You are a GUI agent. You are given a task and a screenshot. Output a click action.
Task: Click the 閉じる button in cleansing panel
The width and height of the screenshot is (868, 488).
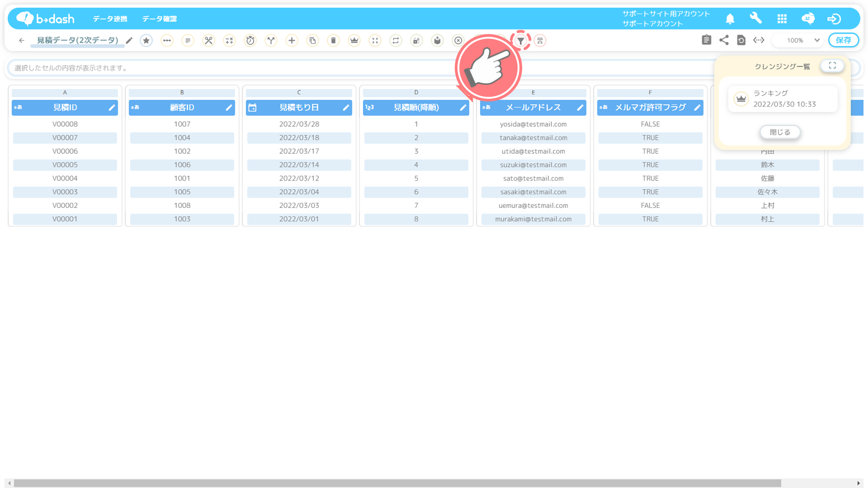coord(780,132)
